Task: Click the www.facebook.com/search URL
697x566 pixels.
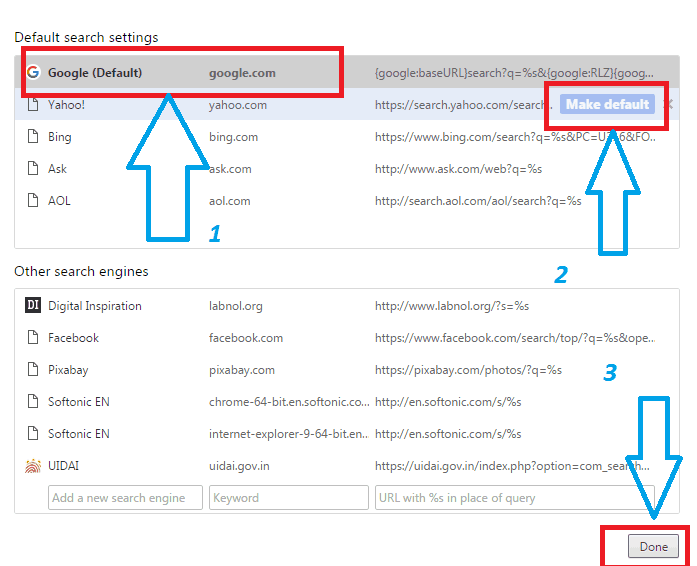Action: point(515,338)
